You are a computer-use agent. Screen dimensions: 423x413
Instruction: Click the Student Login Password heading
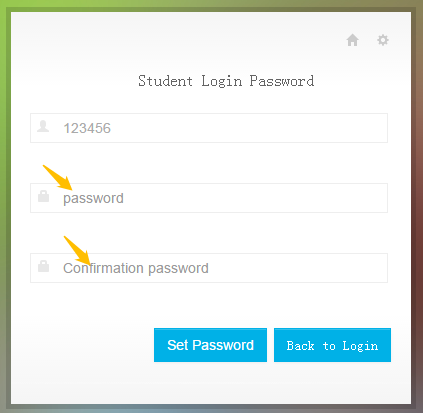[x=226, y=81]
